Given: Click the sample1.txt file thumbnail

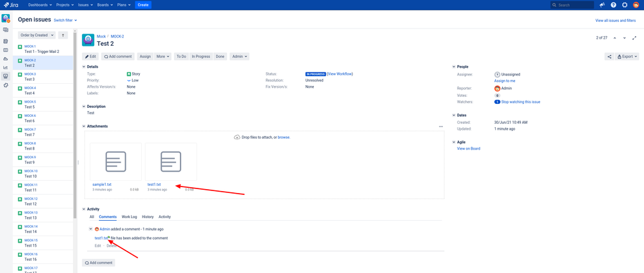Looking at the screenshot, I should coord(116,161).
